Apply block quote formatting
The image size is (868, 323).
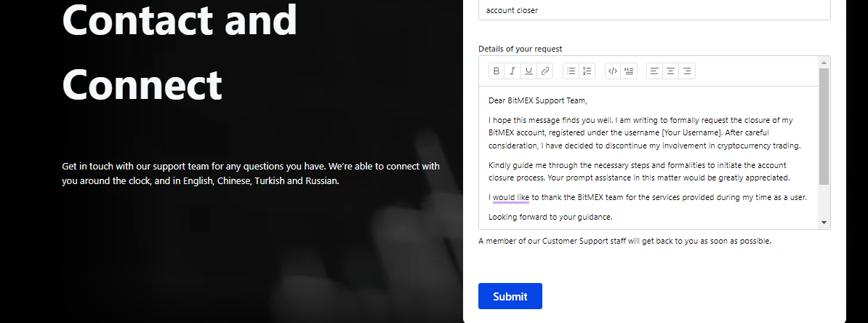click(629, 71)
